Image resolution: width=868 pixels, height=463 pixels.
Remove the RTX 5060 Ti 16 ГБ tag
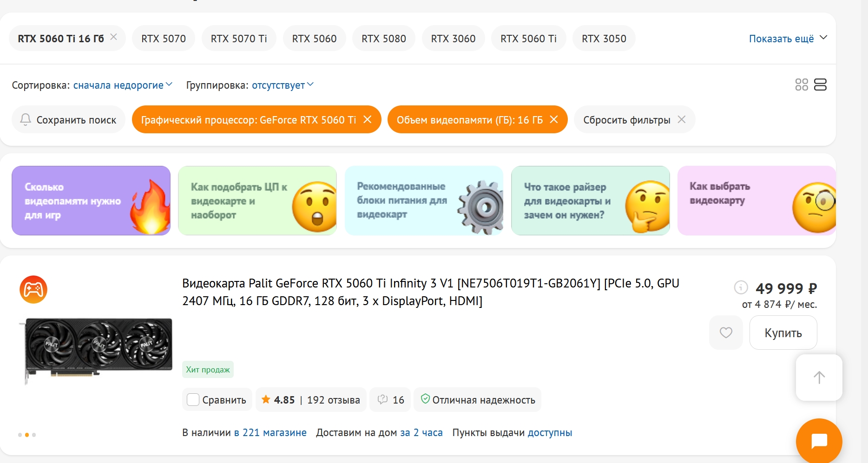(113, 37)
